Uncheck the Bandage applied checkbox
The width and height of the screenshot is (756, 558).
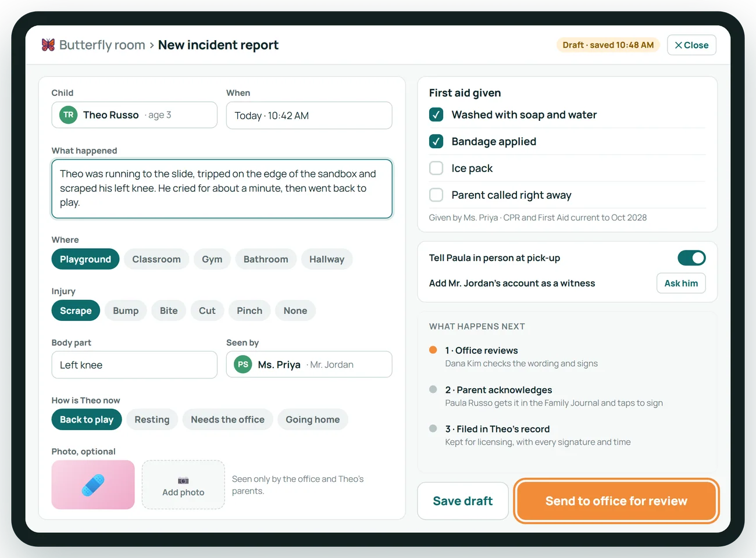pos(436,141)
